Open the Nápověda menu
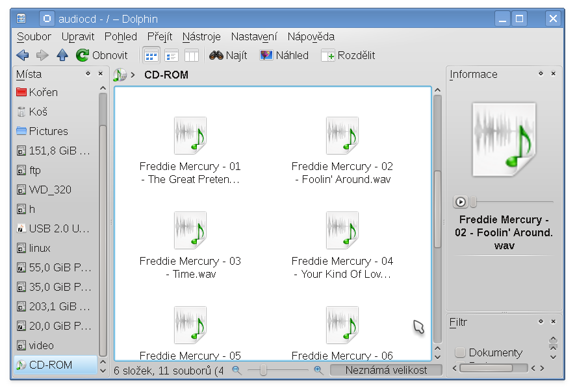Viewport: 575px width, 392px height. [x=311, y=36]
